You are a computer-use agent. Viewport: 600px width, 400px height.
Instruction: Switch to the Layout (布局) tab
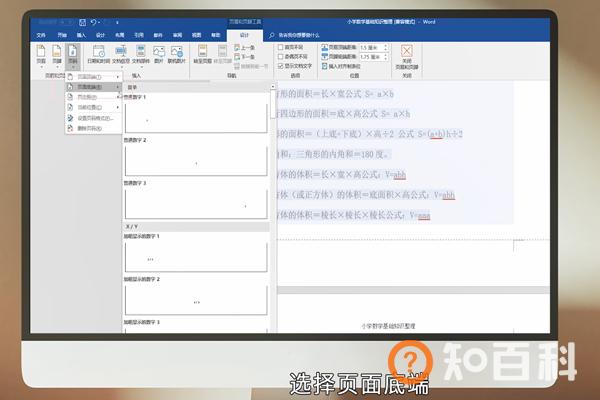120,35
